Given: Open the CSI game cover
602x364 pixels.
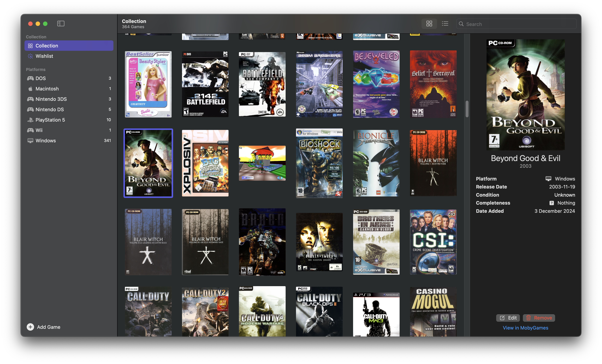Looking at the screenshot, I should coord(433,242).
